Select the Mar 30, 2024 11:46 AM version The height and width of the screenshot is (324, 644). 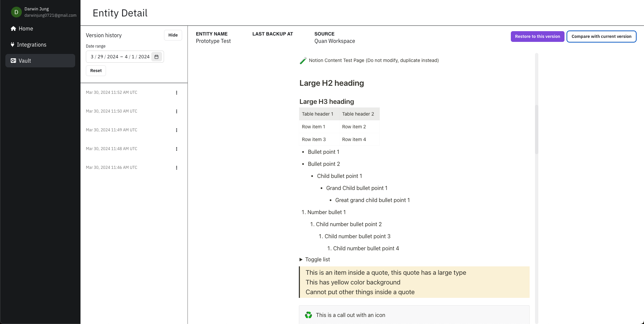point(111,168)
